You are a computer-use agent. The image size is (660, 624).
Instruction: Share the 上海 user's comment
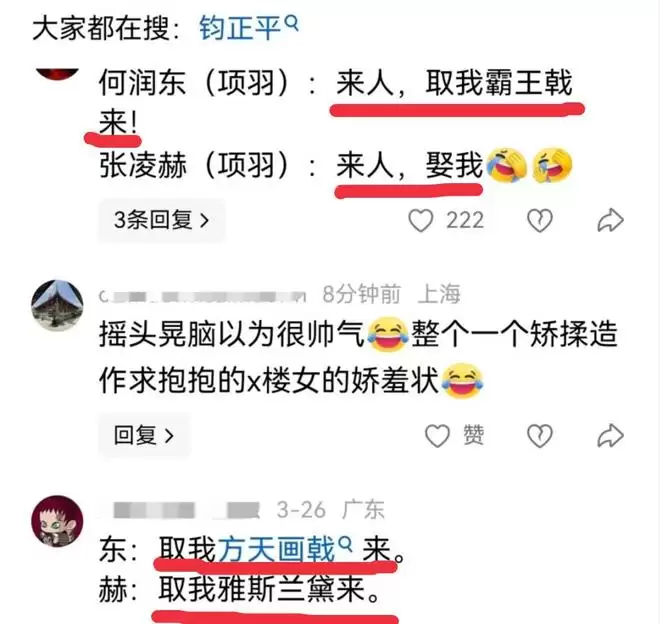tap(610, 435)
